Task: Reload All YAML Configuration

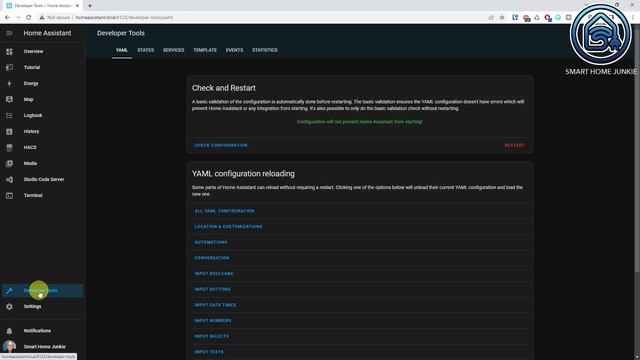Action: [224, 211]
